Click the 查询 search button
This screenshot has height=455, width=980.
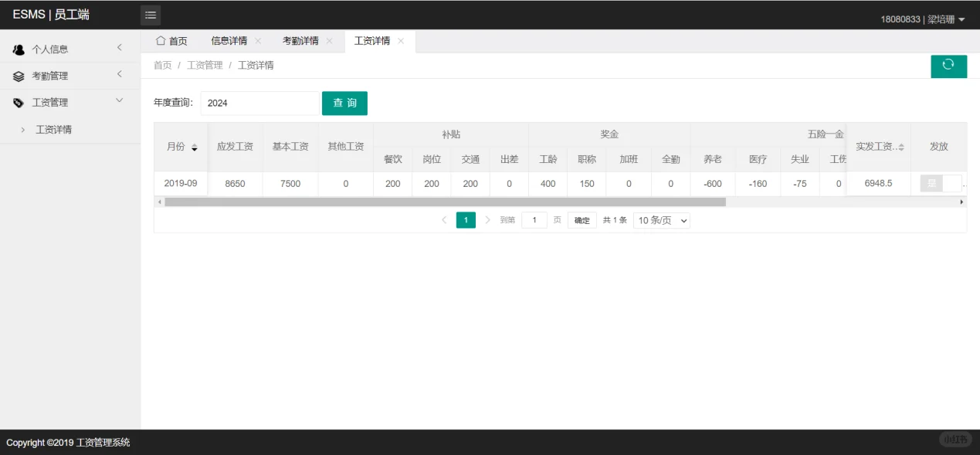(344, 103)
